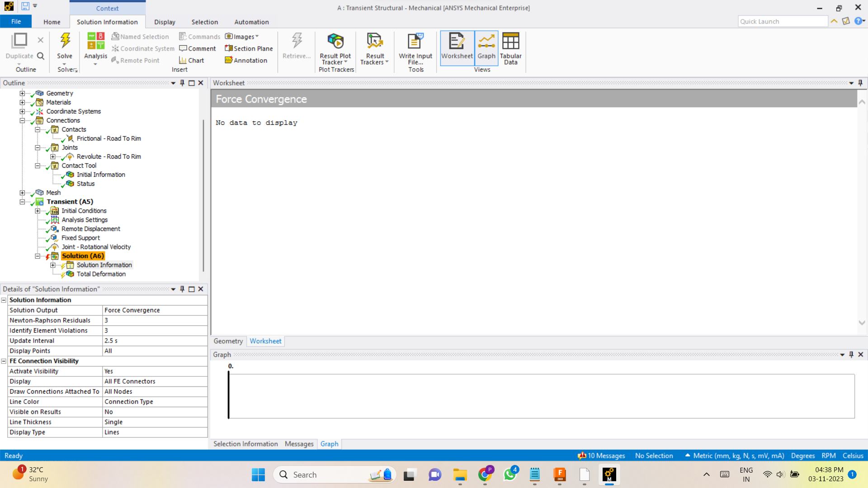Toggle the Graph view button
This screenshot has height=488, width=868.
(486, 48)
